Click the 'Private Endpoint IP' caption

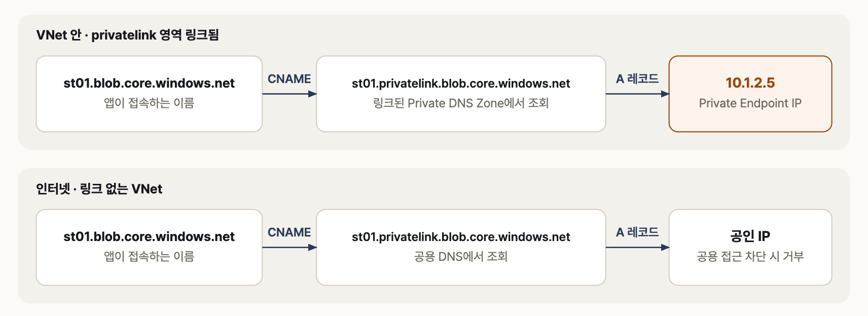pos(750,103)
